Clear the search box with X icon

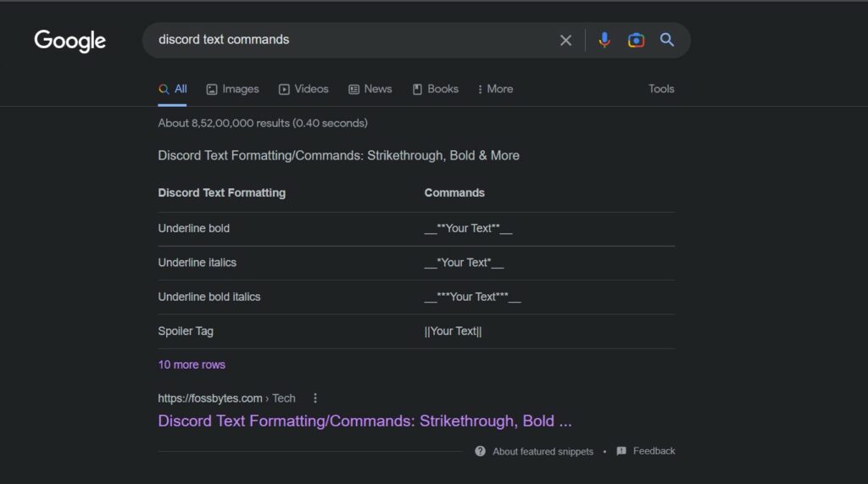(565, 40)
